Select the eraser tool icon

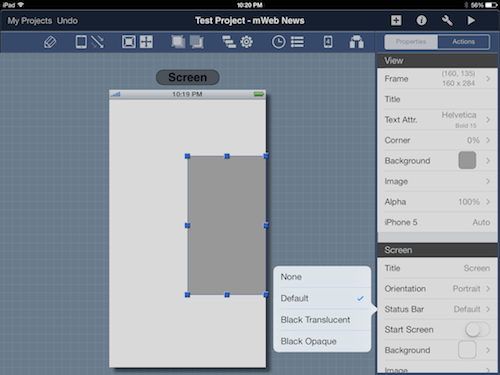point(50,42)
